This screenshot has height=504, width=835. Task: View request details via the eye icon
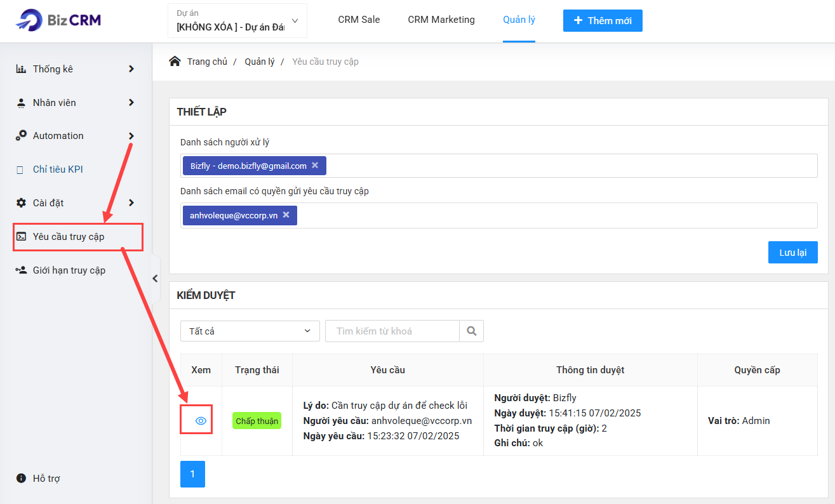tap(201, 421)
